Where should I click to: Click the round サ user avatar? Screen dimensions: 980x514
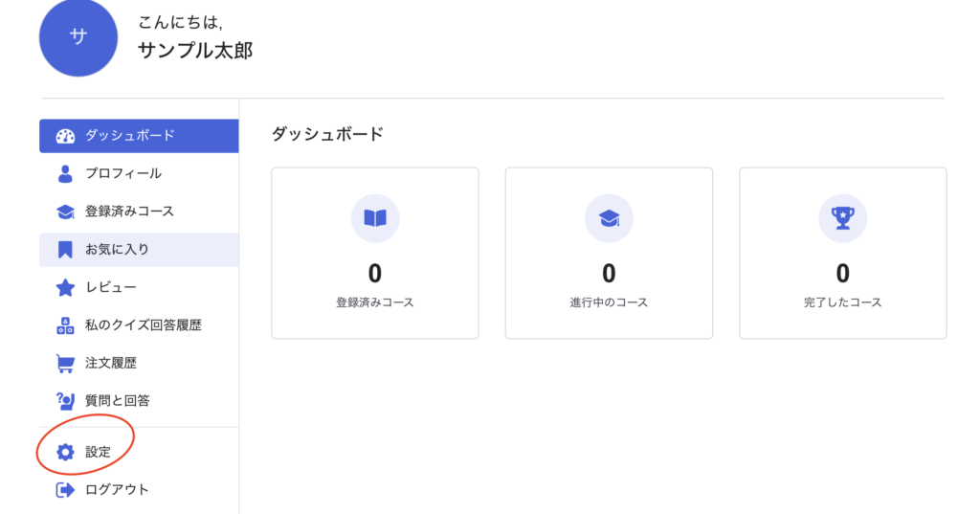[x=78, y=36]
